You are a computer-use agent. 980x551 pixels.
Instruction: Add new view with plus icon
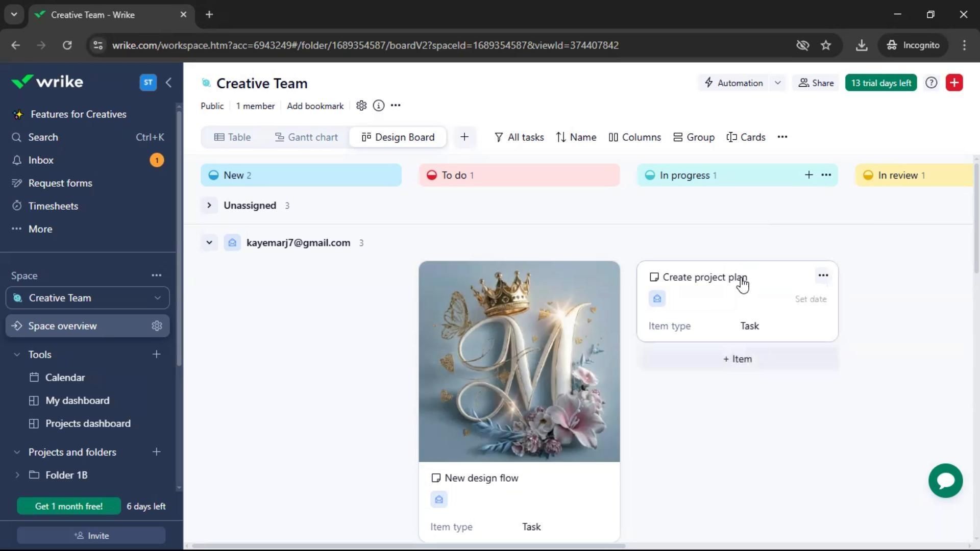[x=464, y=137]
